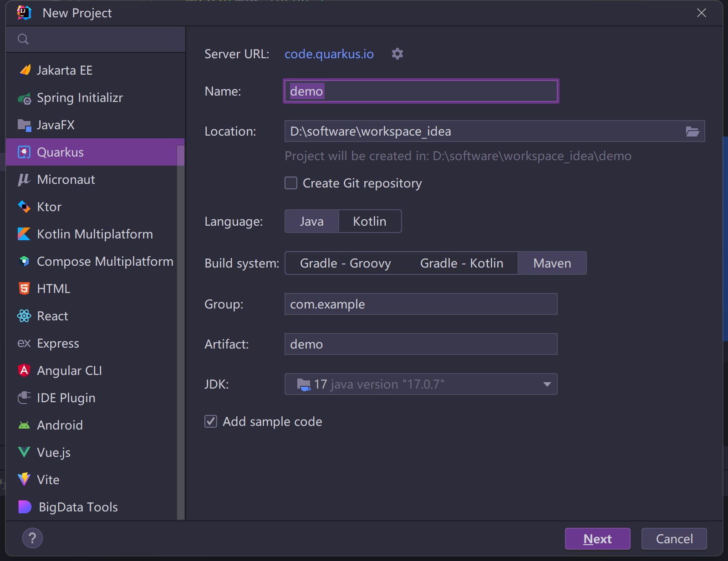This screenshot has width=728, height=561.
Task: Select the Kotlin Multiplatform list row
Action: coord(91,234)
